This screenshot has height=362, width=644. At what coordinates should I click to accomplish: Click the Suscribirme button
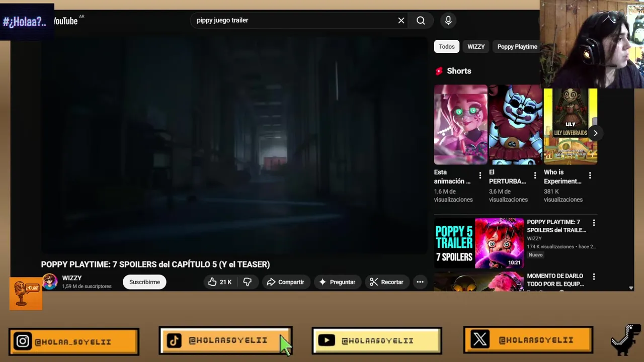[144, 282]
